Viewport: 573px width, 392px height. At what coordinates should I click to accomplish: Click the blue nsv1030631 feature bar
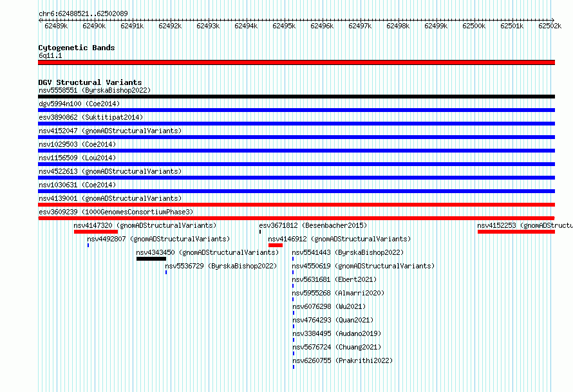pyautogui.click(x=296, y=191)
